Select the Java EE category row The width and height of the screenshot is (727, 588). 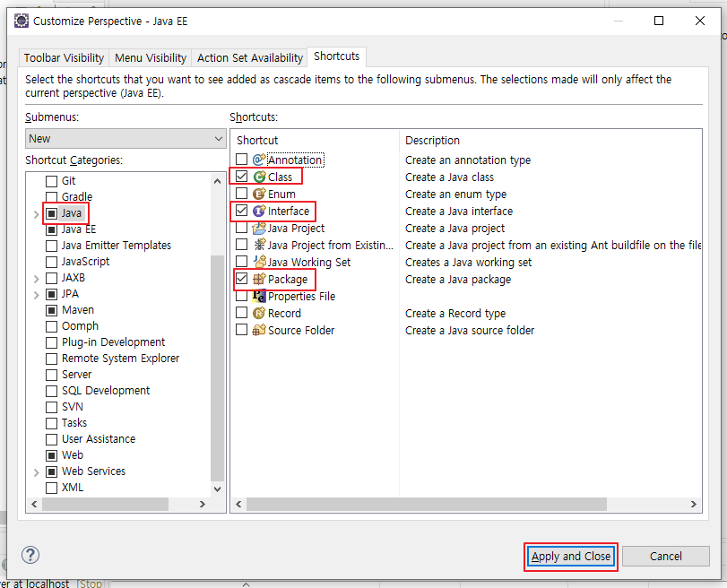point(79,229)
